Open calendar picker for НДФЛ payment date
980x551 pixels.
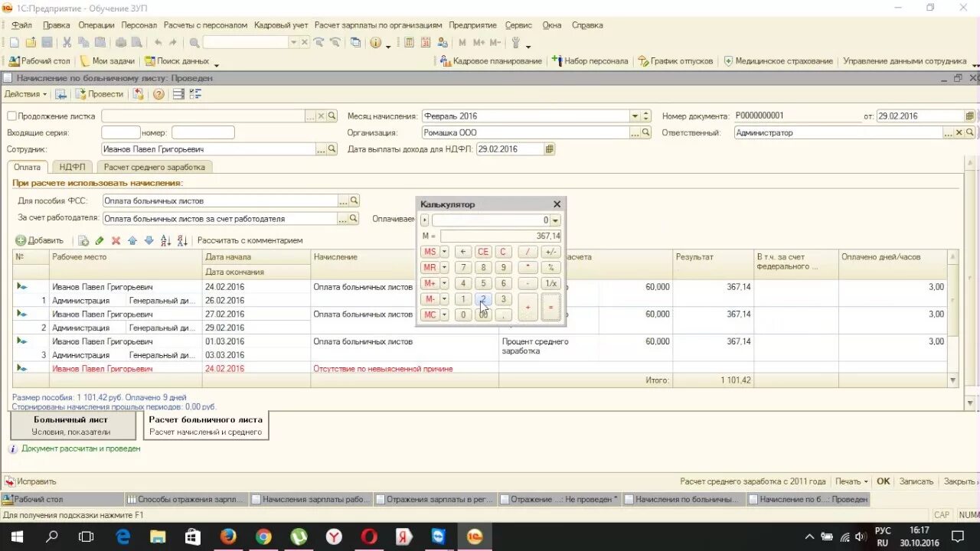[550, 149]
